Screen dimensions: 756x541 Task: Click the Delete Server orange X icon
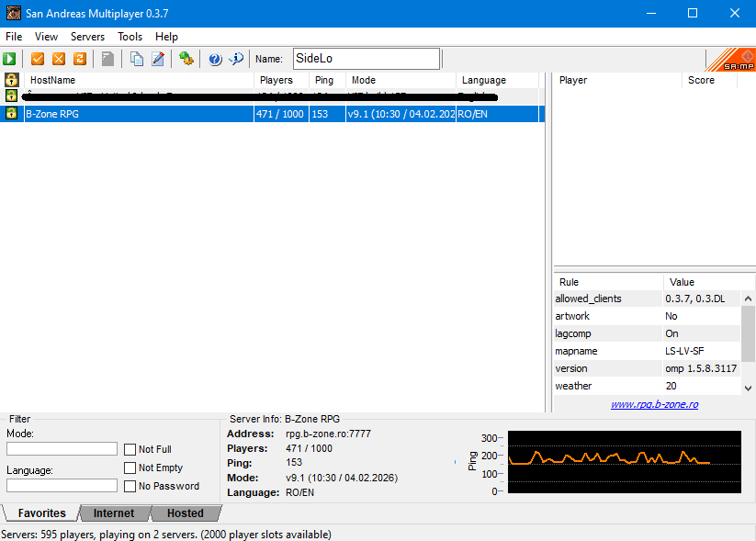coord(59,59)
